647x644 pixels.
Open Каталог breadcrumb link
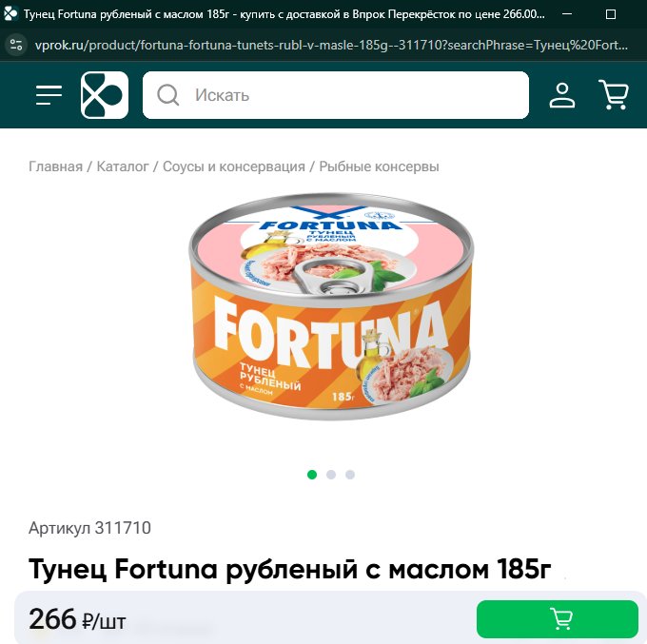pyautogui.click(x=123, y=166)
